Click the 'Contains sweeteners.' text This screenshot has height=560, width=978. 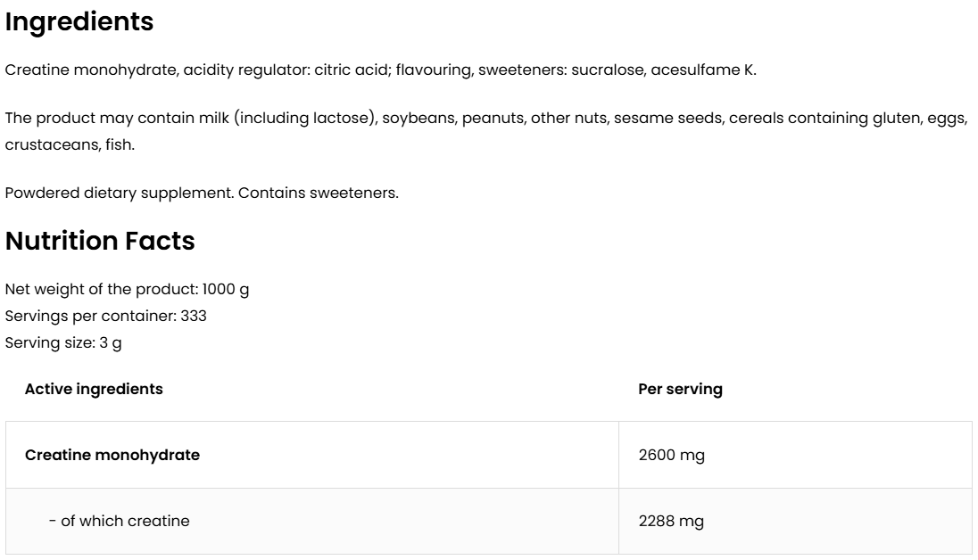pyautogui.click(x=319, y=193)
